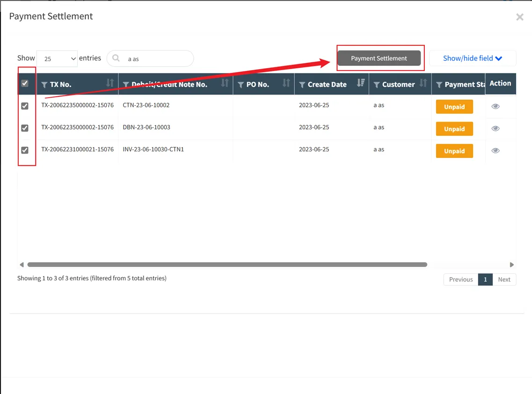Click the Customer column filter icon
Image resolution: width=532 pixels, height=394 pixels.
377,85
